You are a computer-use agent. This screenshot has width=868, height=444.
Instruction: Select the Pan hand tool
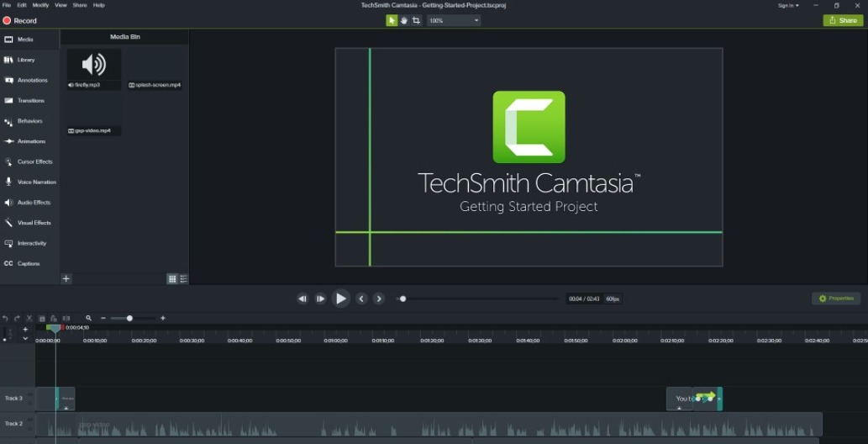404,20
